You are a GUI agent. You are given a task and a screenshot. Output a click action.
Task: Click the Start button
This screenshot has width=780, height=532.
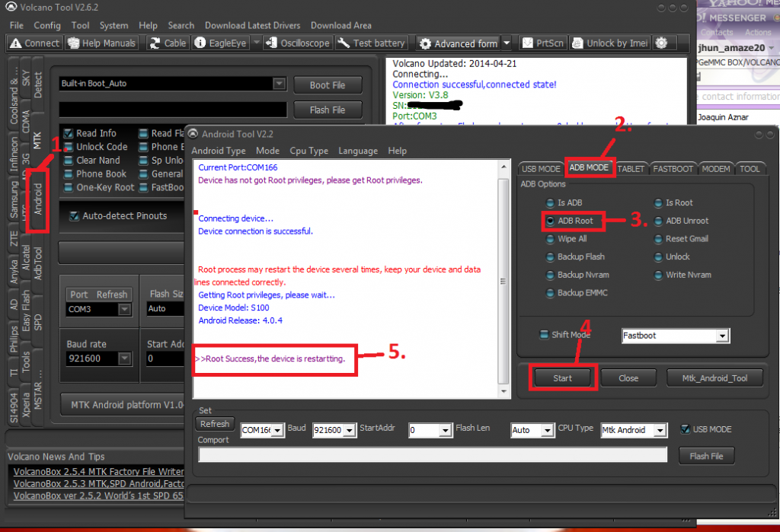tap(563, 378)
